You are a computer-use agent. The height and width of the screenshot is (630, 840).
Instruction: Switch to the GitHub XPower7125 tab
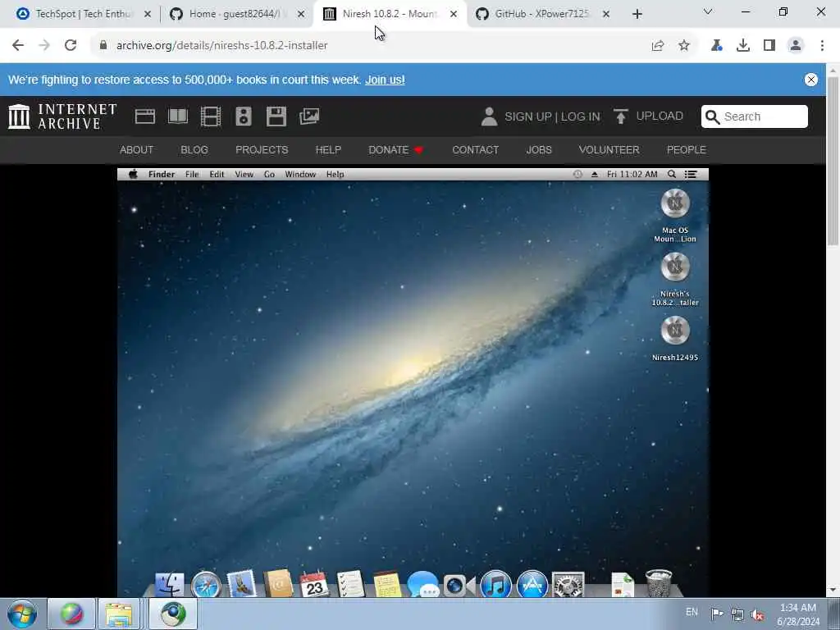point(541,14)
